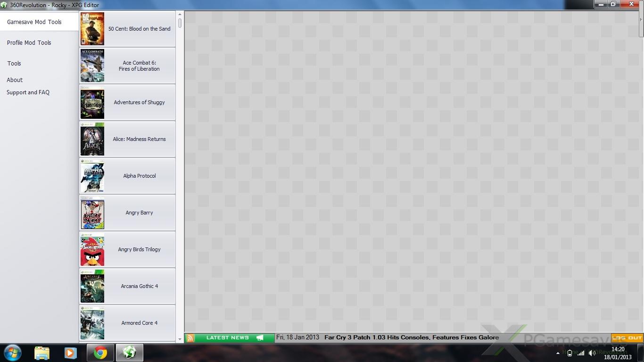
Task: Choose Alice: Madness Returns from the game list
Action: (x=139, y=139)
